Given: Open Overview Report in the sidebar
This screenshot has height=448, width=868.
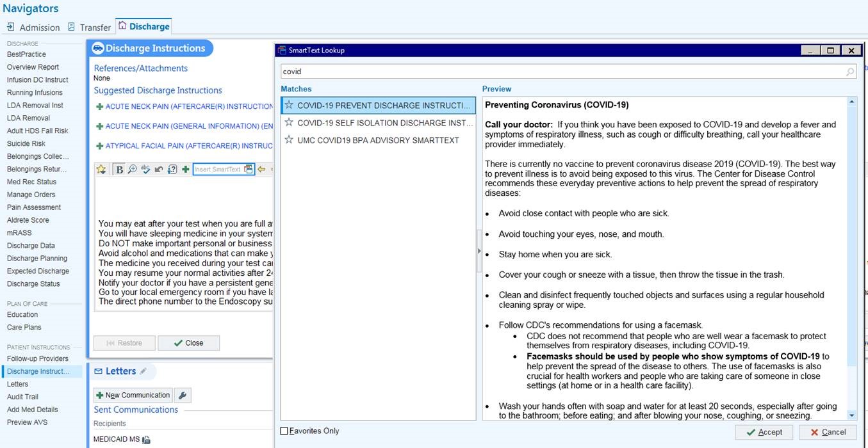Looking at the screenshot, I should click(x=33, y=67).
